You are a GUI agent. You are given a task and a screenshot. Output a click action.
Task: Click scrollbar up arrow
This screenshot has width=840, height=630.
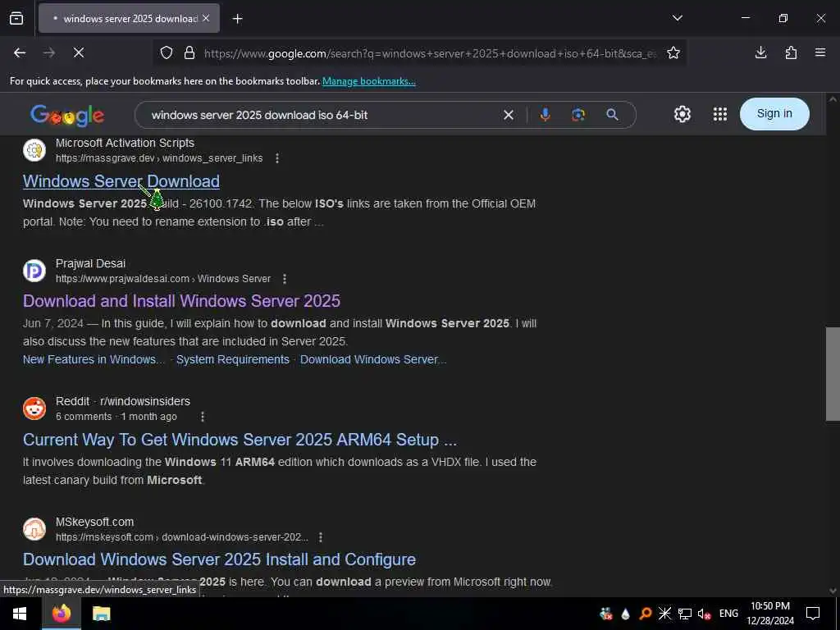pos(833,99)
